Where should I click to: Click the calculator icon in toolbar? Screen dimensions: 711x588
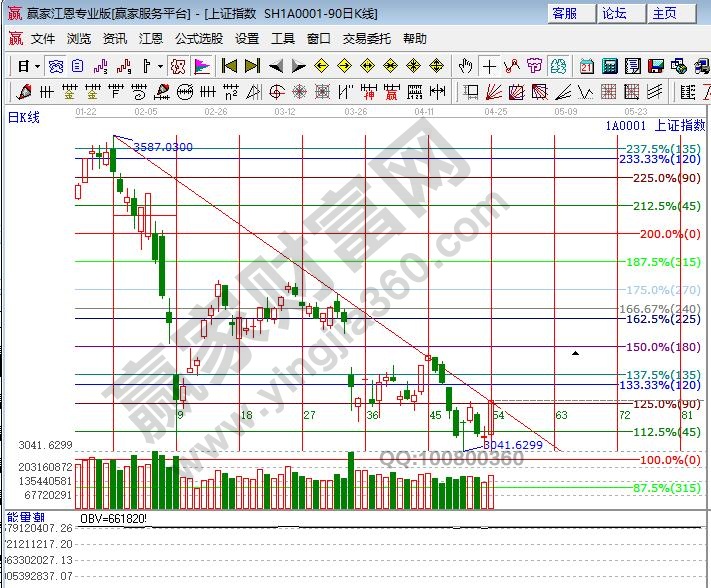(x=609, y=66)
